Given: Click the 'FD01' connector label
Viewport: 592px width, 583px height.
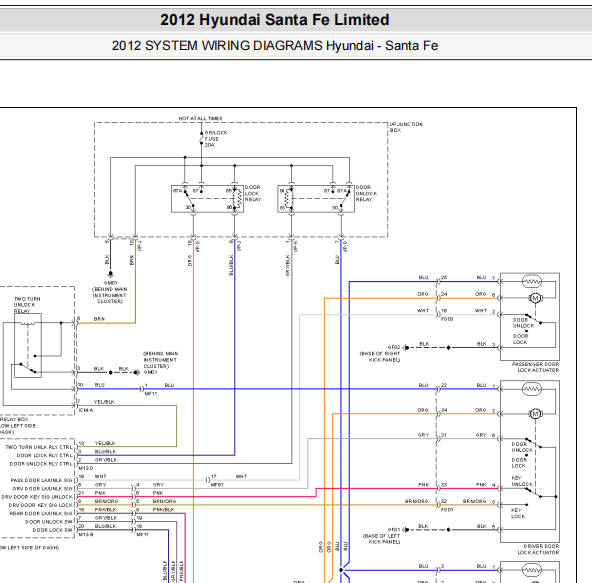Looking at the screenshot, I should coord(447,509).
